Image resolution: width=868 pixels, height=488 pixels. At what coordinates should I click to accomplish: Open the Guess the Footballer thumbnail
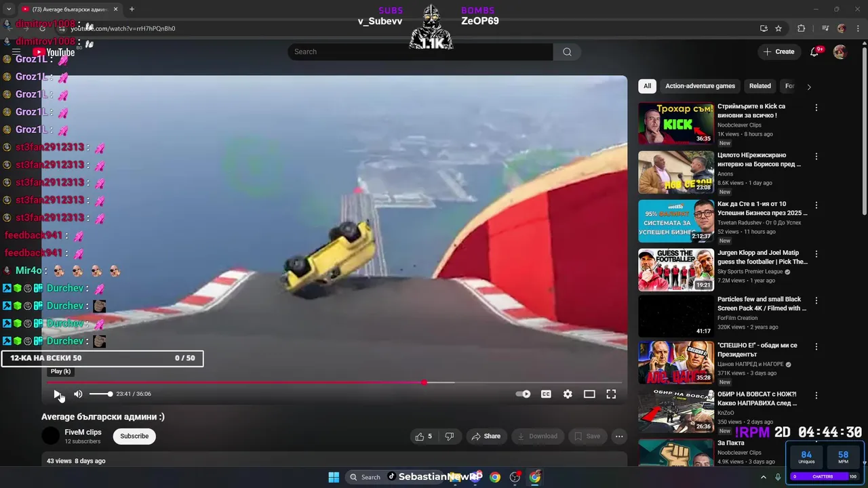[675, 270]
